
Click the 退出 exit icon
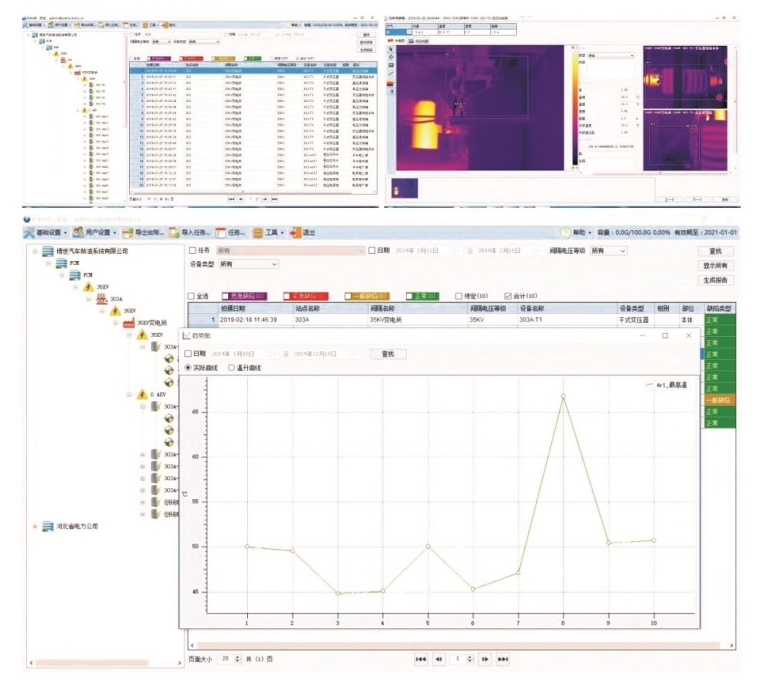pyautogui.click(x=296, y=232)
